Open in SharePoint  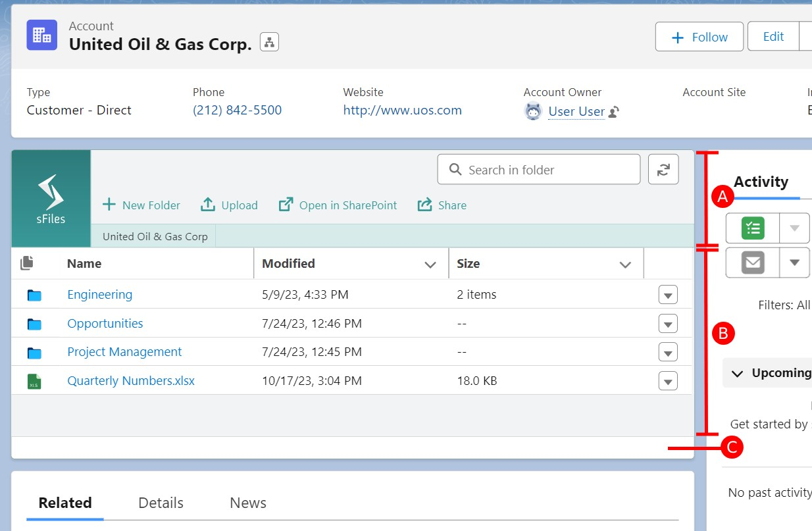338,205
